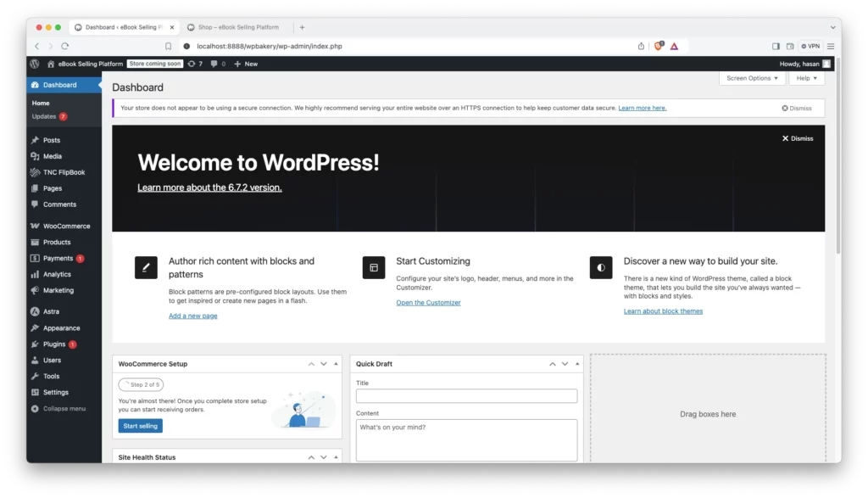Image resolution: width=868 pixels, height=498 pixels.
Task: Click the share icon in address bar
Action: click(641, 46)
